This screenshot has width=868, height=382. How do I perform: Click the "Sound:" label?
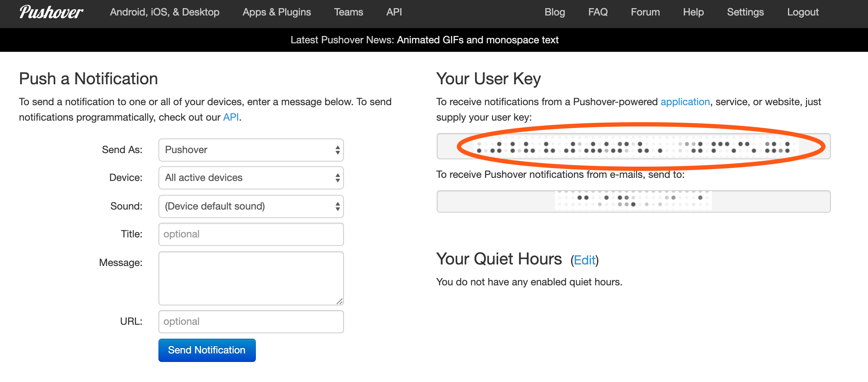pyautogui.click(x=126, y=206)
